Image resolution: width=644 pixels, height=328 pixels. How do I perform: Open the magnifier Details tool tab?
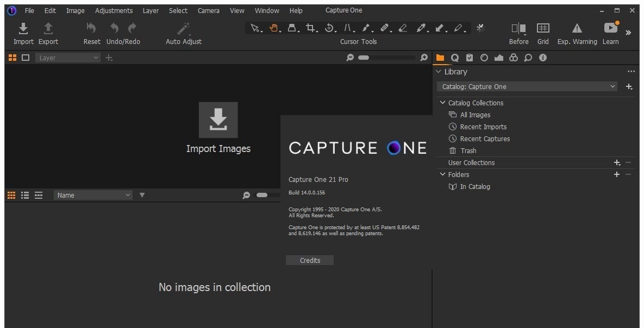pos(528,58)
